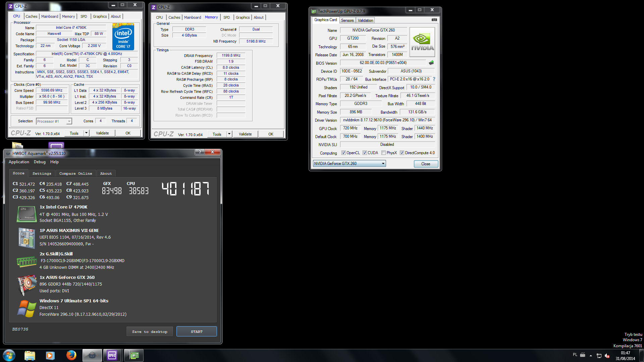Click OK in Memory CPU-Z window
Screen dimensions: 644x362
271,134
